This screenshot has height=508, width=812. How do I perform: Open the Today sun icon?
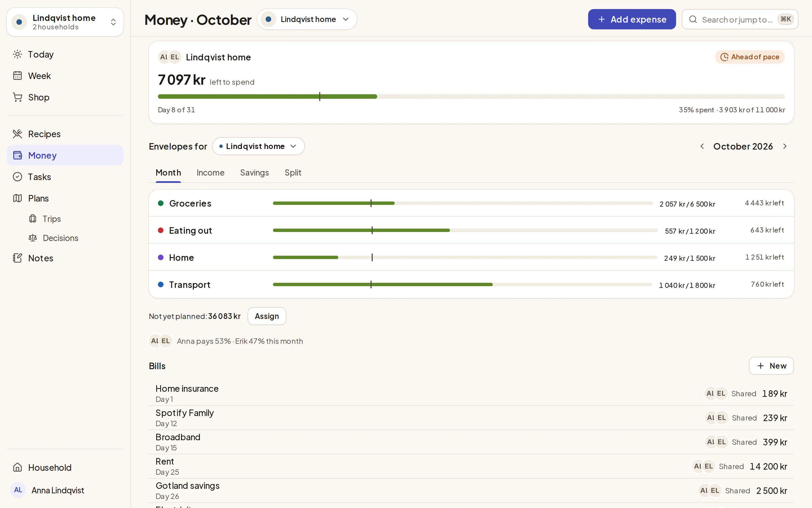click(x=17, y=54)
